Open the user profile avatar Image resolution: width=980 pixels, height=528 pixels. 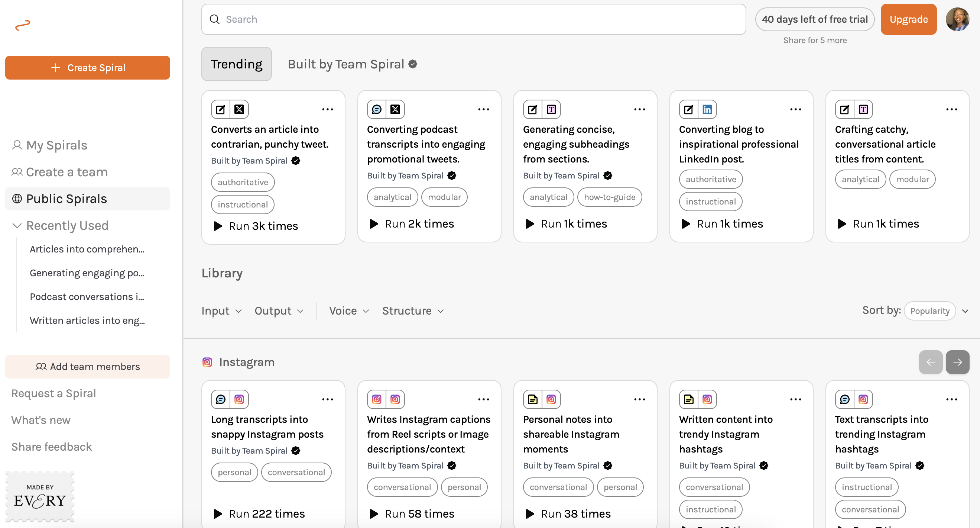957,19
